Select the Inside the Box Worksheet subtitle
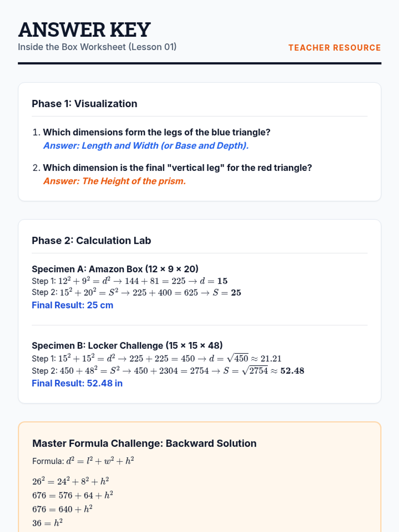 tap(97, 47)
